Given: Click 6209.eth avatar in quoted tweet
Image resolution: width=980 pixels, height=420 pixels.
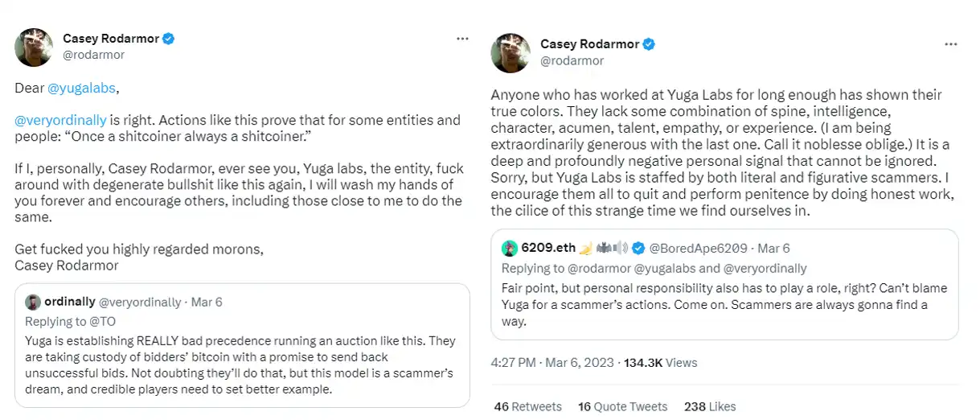Looking at the screenshot, I should pos(509,248).
